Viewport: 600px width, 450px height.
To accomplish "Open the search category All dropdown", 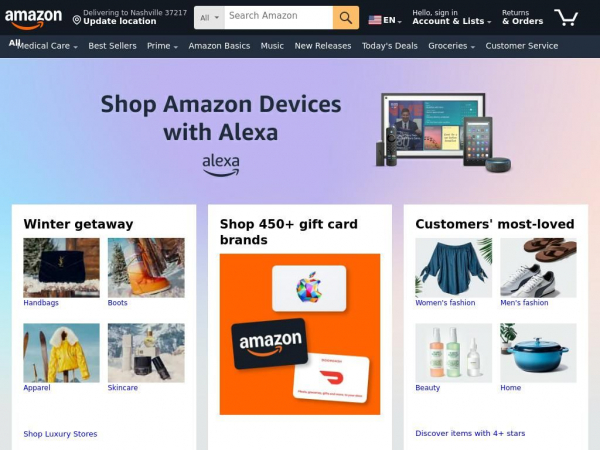I will 209,18.
